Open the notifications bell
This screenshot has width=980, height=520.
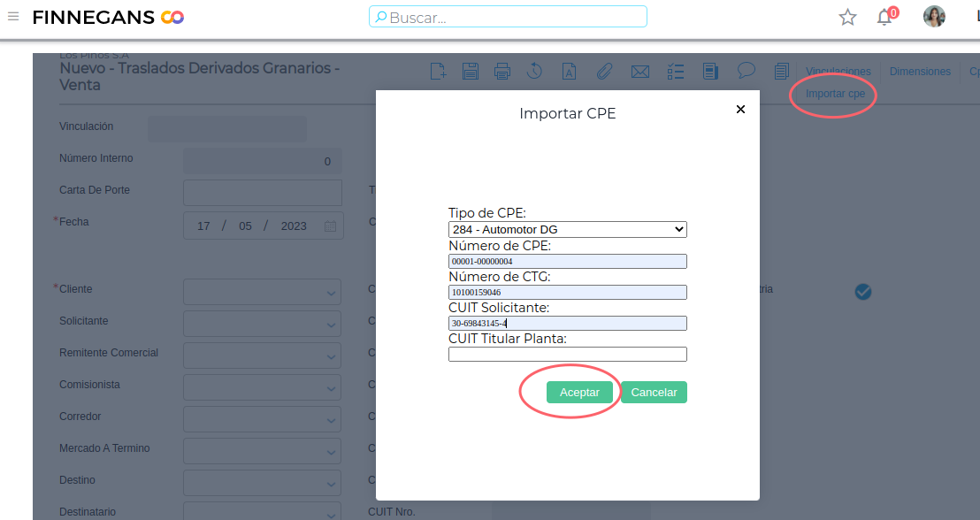[884, 17]
